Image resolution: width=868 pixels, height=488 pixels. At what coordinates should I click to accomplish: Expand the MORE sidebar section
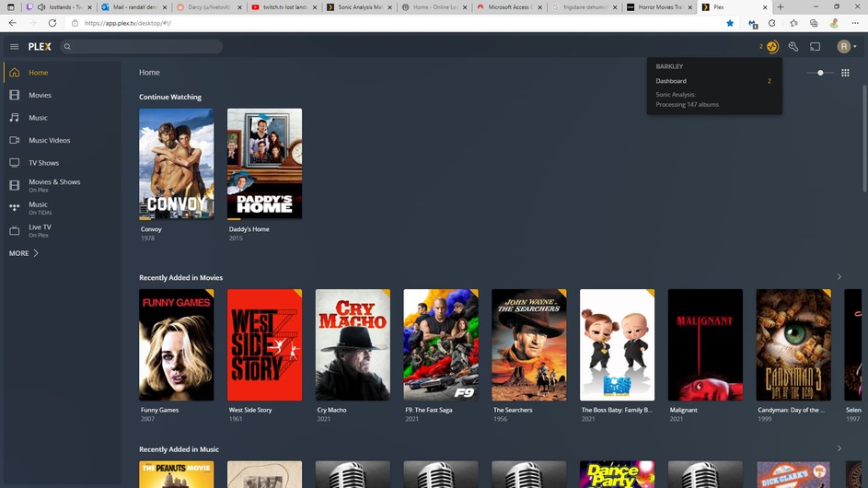24,253
